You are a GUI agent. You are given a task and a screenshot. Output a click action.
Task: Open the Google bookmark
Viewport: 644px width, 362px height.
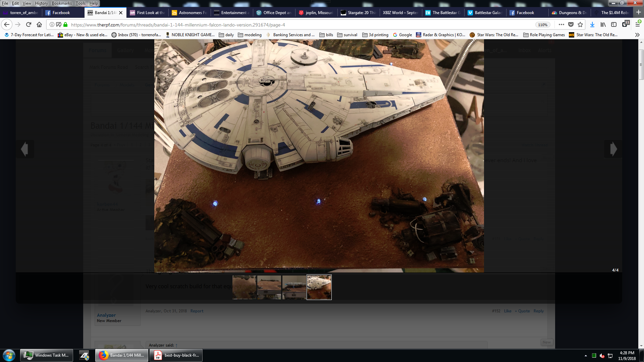coord(402,35)
